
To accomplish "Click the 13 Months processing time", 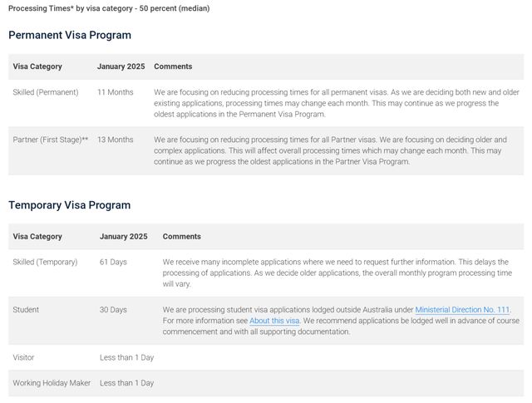I will 115,140.
